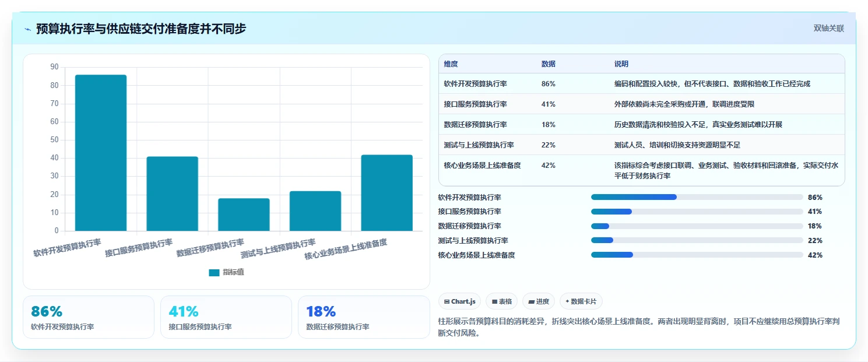Click the chart bar for 测试与上线预算执行率
The height and width of the screenshot is (362, 868).
click(x=315, y=211)
